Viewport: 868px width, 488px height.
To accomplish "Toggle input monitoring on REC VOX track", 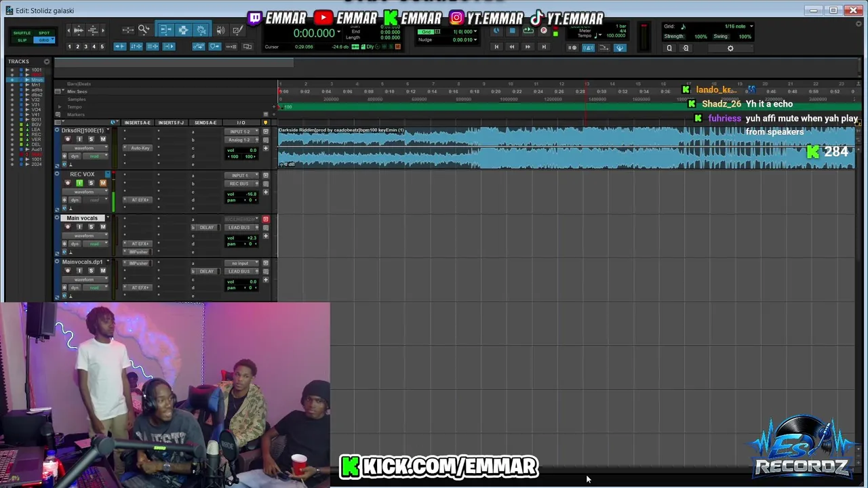I will tap(79, 183).
